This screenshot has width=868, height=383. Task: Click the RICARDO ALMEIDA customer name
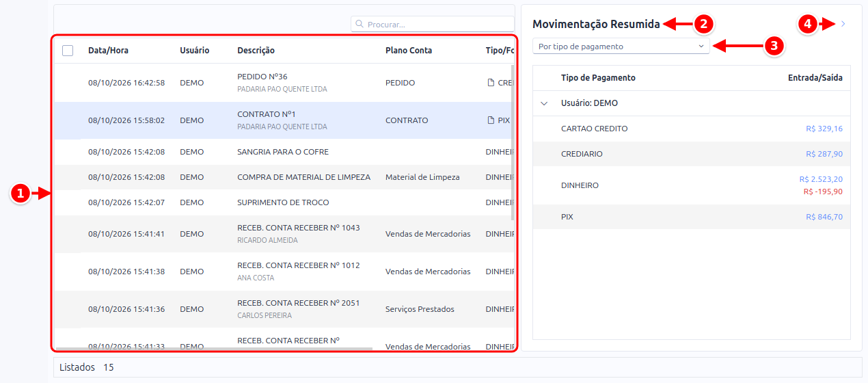267,241
